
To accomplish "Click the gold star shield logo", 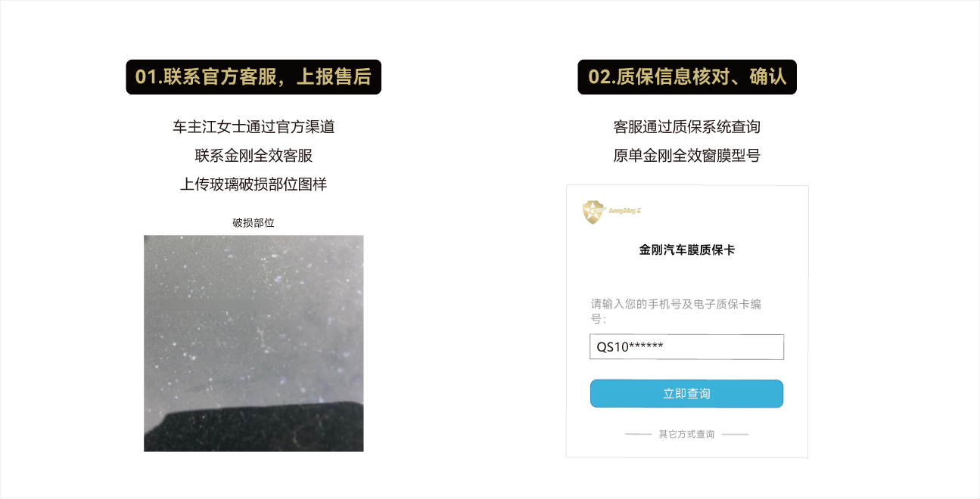I will (x=594, y=212).
